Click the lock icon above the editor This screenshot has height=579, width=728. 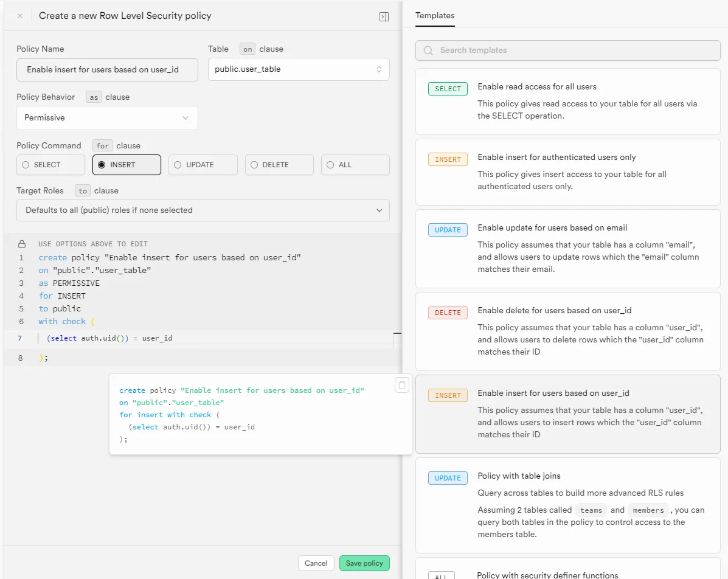(22, 244)
